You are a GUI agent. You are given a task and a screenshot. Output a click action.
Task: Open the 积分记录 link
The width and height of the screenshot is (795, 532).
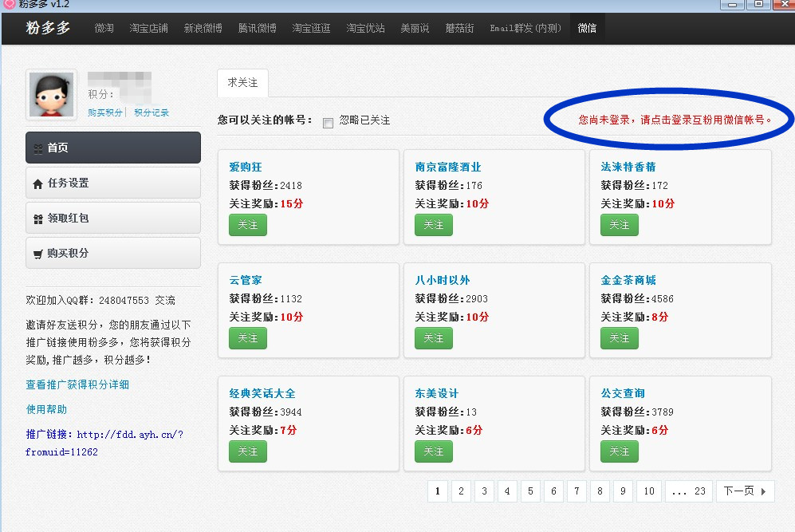(x=152, y=112)
